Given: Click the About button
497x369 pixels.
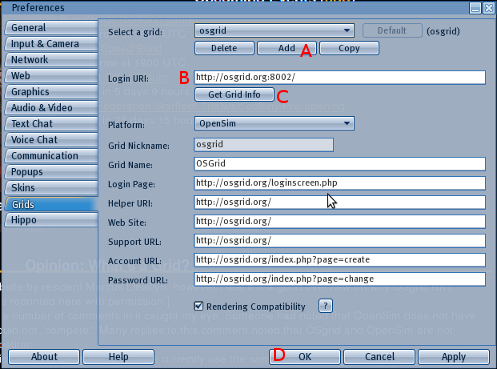Looking at the screenshot, I should [44, 357].
